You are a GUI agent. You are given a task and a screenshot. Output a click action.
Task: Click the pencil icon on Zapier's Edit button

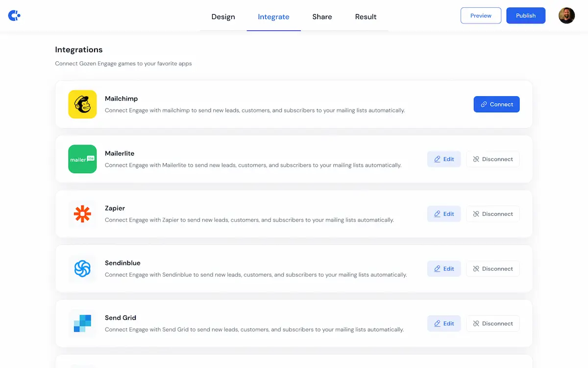coord(438,213)
